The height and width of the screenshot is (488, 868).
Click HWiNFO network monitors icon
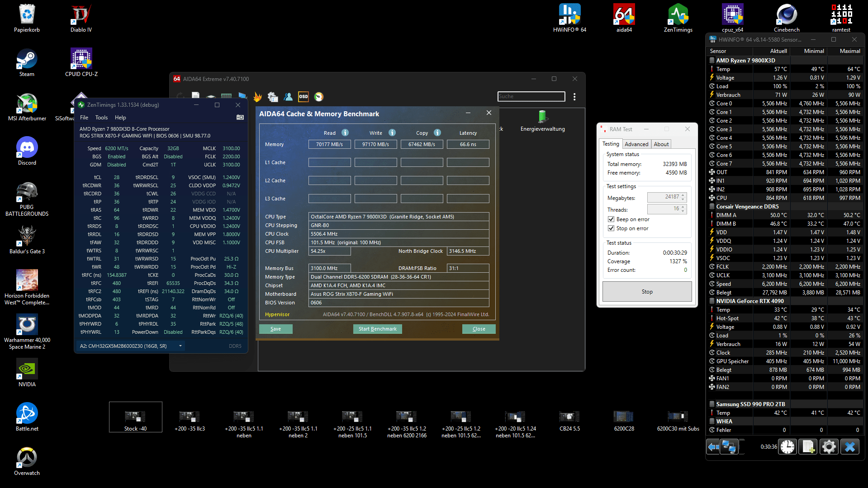730,447
